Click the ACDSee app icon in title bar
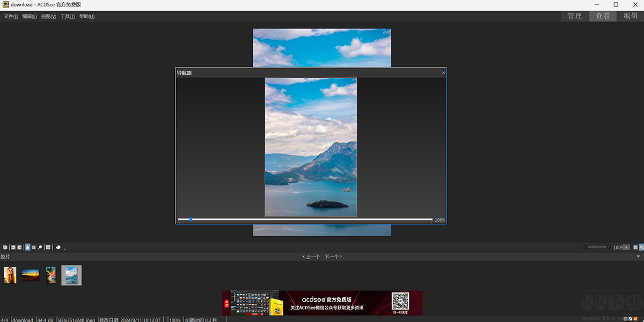This screenshot has width=644, height=322. click(5, 5)
